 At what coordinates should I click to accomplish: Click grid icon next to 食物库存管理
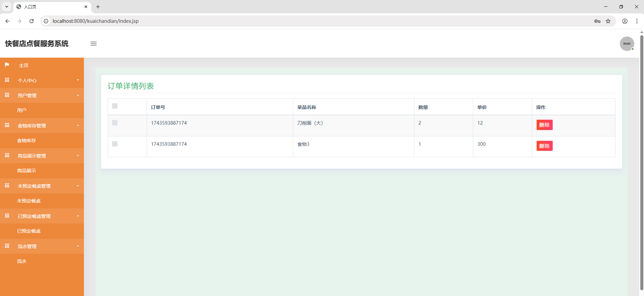coord(7,125)
